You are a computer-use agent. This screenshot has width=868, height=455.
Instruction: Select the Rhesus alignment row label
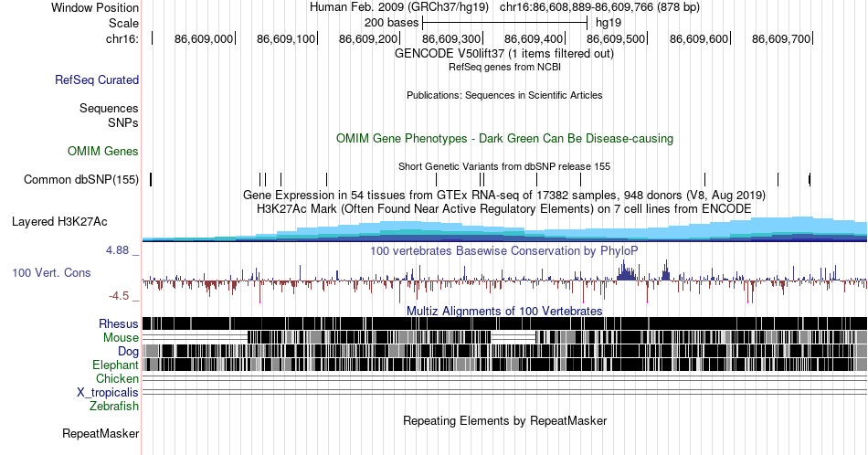click(x=119, y=323)
